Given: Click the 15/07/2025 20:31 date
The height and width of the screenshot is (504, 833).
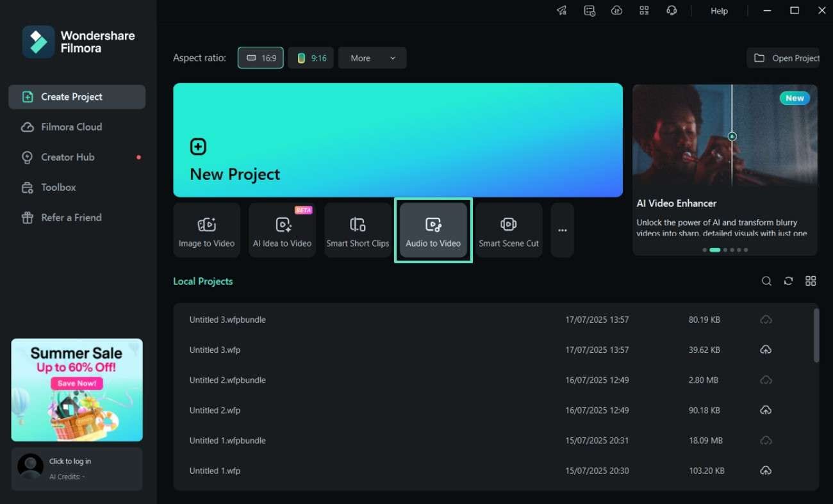Looking at the screenshot, I should tap(597, 441).
